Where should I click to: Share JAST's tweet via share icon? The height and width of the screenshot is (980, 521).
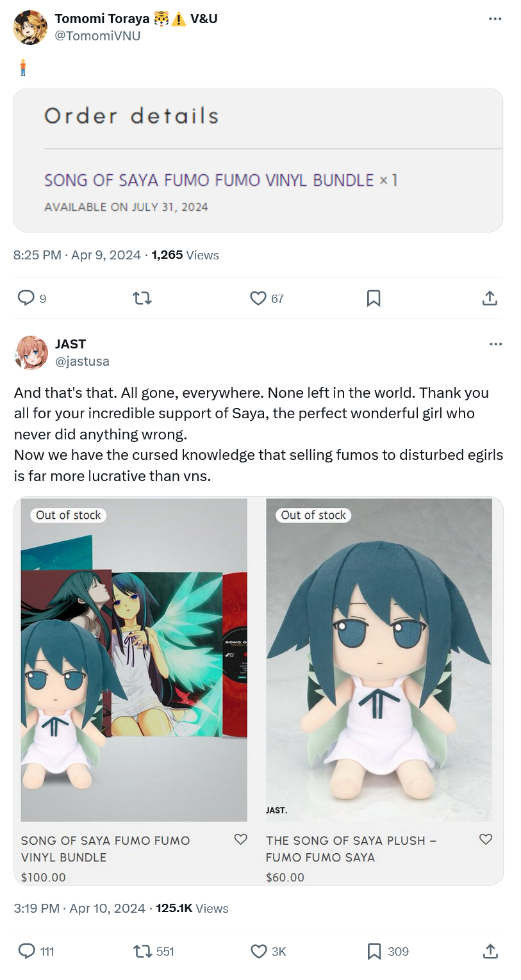click(490, 951)
